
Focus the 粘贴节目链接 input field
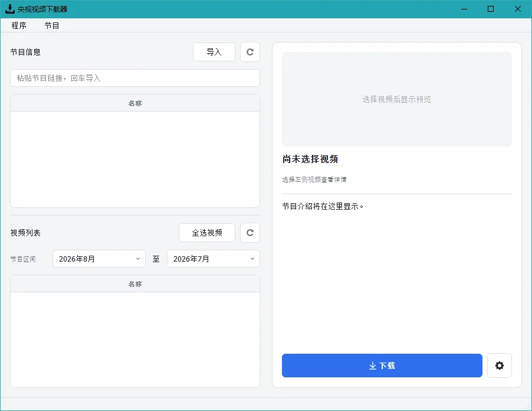click(135, 78)
